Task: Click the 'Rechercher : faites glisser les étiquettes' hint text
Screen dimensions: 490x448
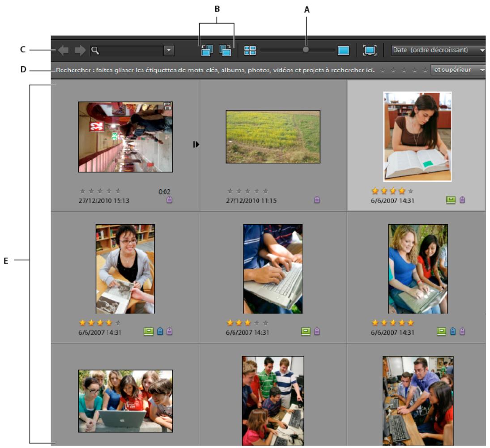Action: tap(215, 70)
